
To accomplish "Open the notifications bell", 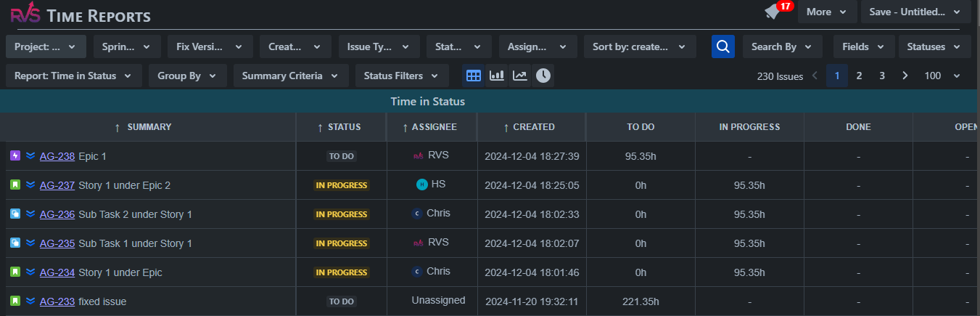I will pos(773,12).
